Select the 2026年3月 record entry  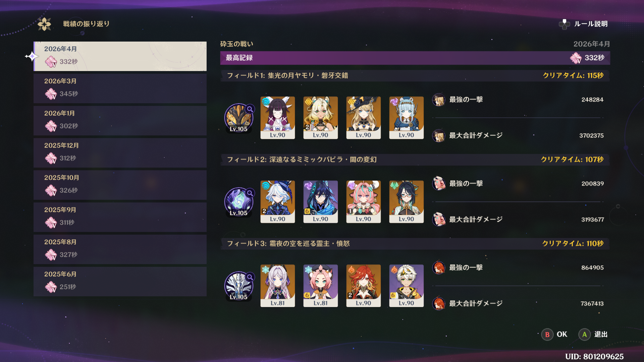point(120,88)
